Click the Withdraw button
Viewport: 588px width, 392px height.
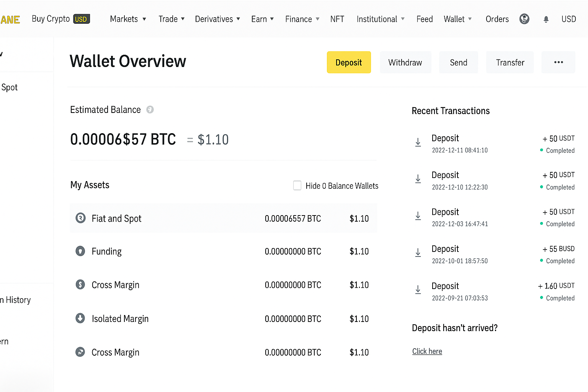coord(405,62)
